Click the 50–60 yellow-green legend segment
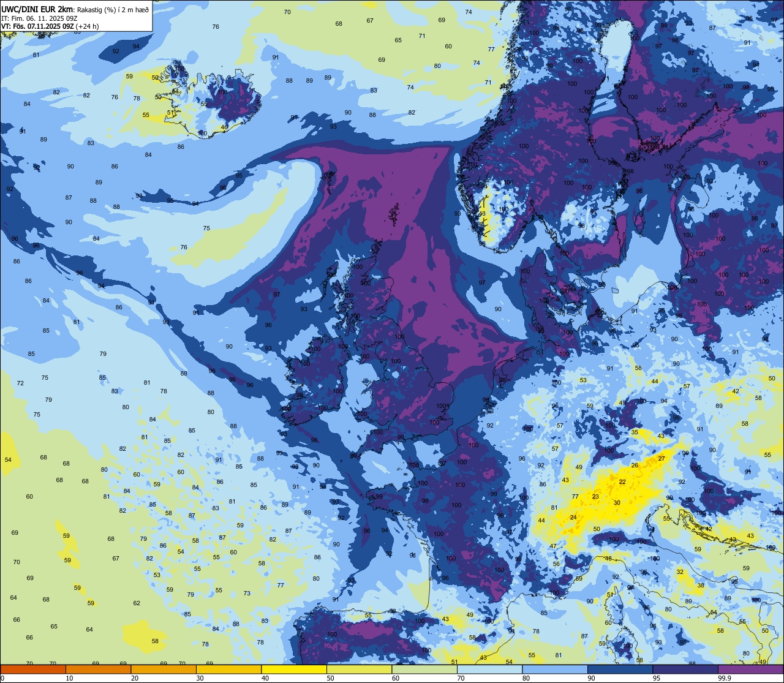Image resolution: width=784 pixels, height=683 pixels. [359, 669]
